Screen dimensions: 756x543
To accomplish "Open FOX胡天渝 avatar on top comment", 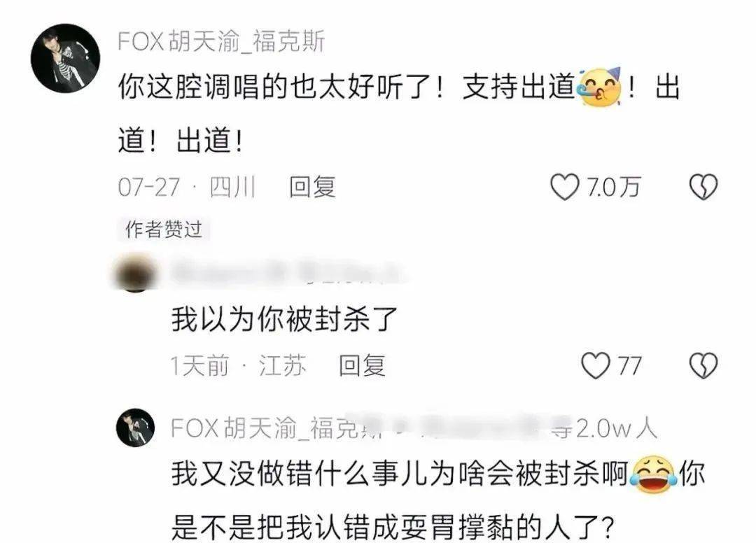I will pyautogui.click(x=65, y=58).
